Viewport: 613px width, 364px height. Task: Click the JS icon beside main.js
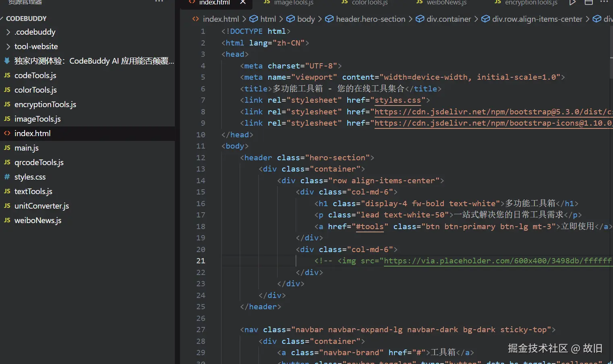[7, 148]
